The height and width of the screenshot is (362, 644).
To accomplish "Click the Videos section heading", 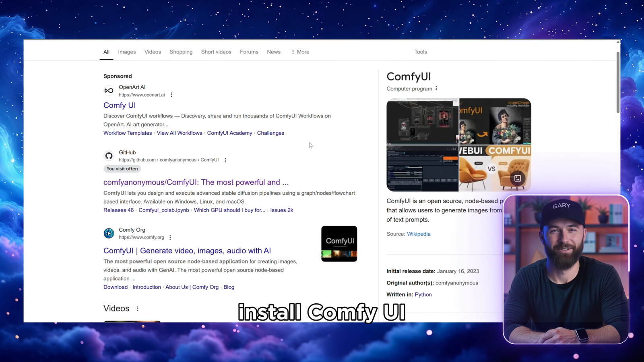I will (x=116, y=309).
